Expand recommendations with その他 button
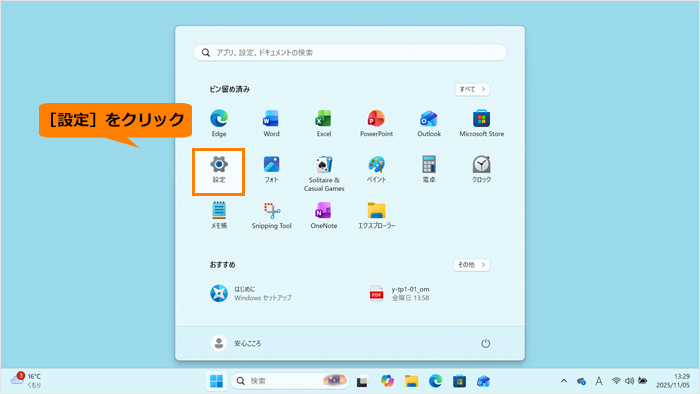Screen dimensions: 700x394 pos(471,265)
